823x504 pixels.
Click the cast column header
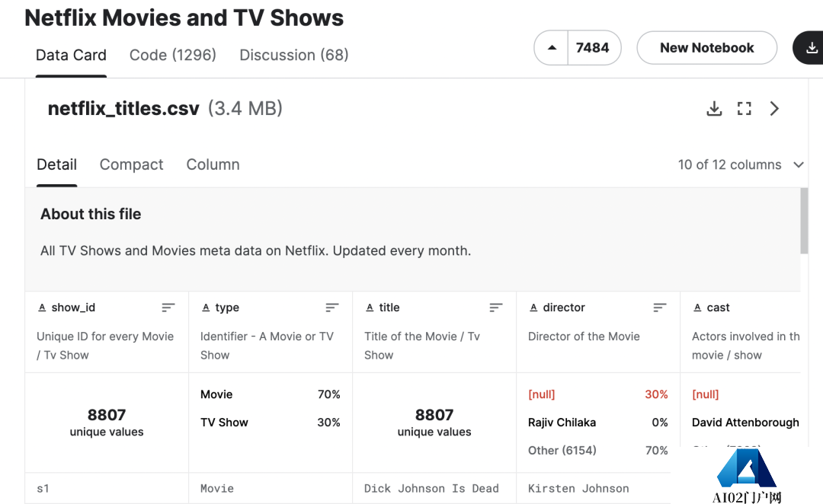pos(718,308)
